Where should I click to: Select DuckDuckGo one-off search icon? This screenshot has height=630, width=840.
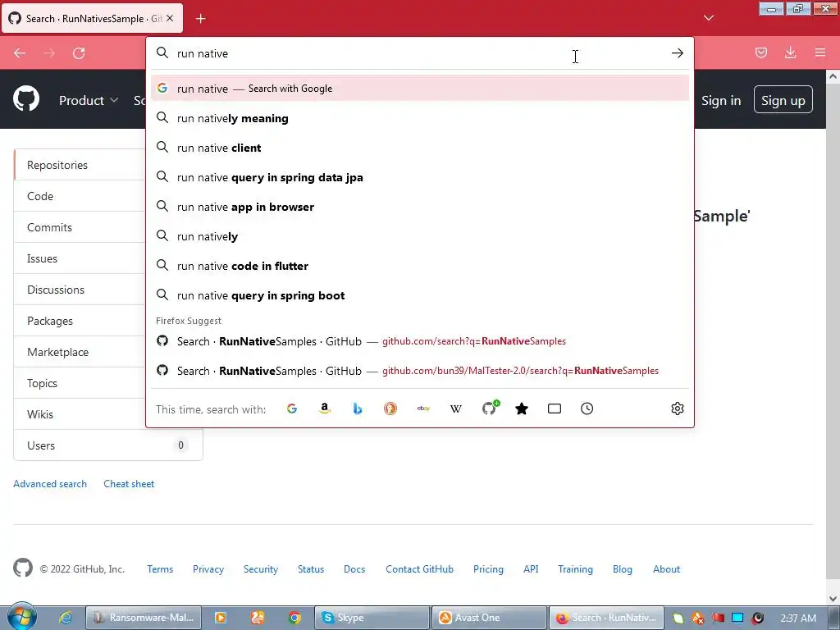pos(390,409)
